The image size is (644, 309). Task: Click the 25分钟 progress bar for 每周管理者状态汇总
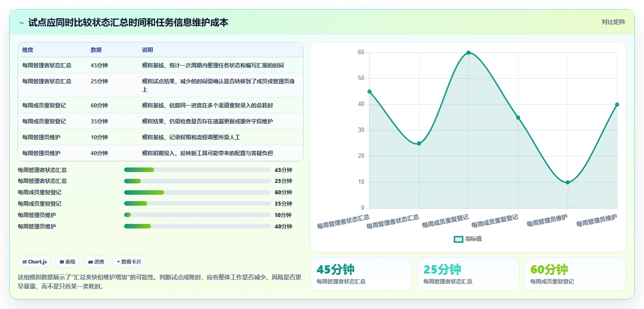197,181
